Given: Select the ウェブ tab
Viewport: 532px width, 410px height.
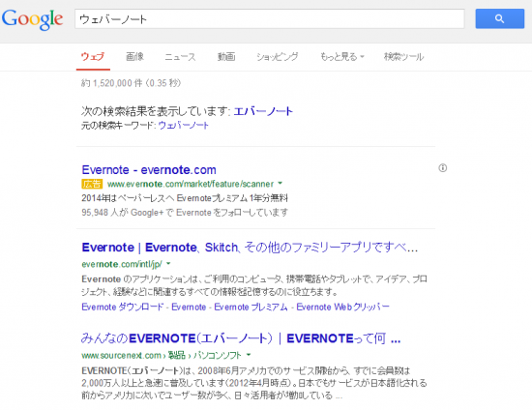Looking at the screenshot, I should [x=93, y=57].
